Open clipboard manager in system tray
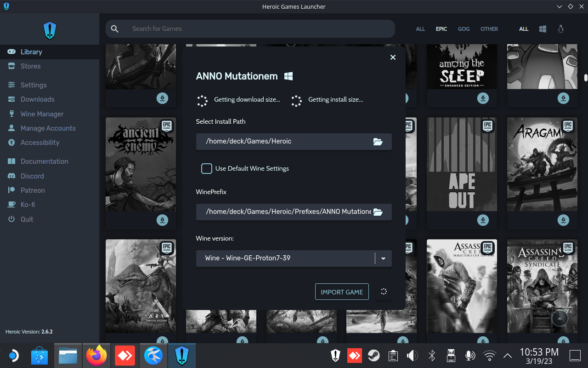The image size is (588, 368). tap(393, 356)
